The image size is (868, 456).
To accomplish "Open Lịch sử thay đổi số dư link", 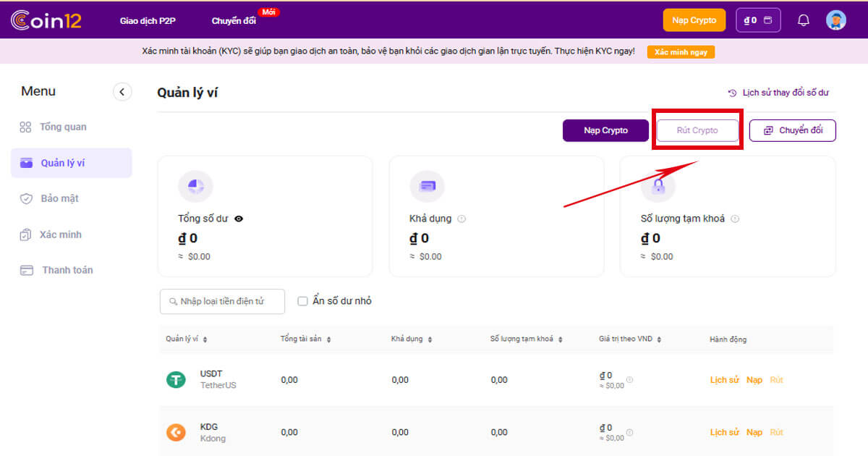I will click(778, 93).
